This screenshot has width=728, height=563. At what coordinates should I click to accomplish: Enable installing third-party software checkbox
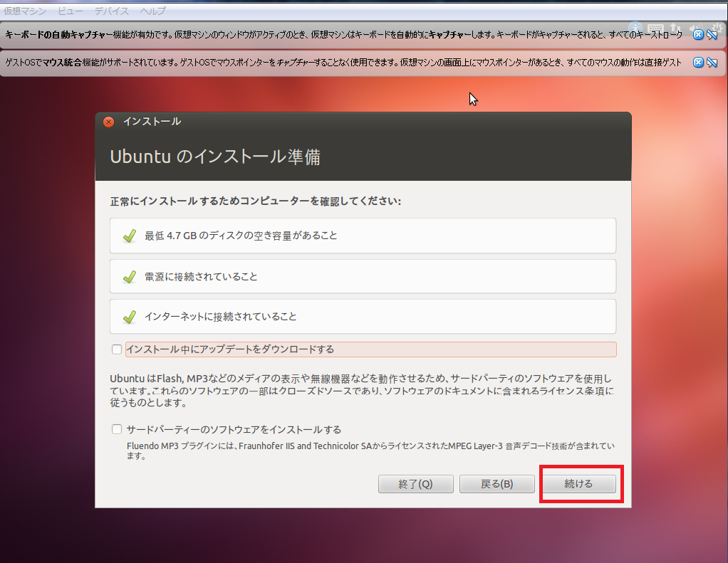click(x=117, y=429)
